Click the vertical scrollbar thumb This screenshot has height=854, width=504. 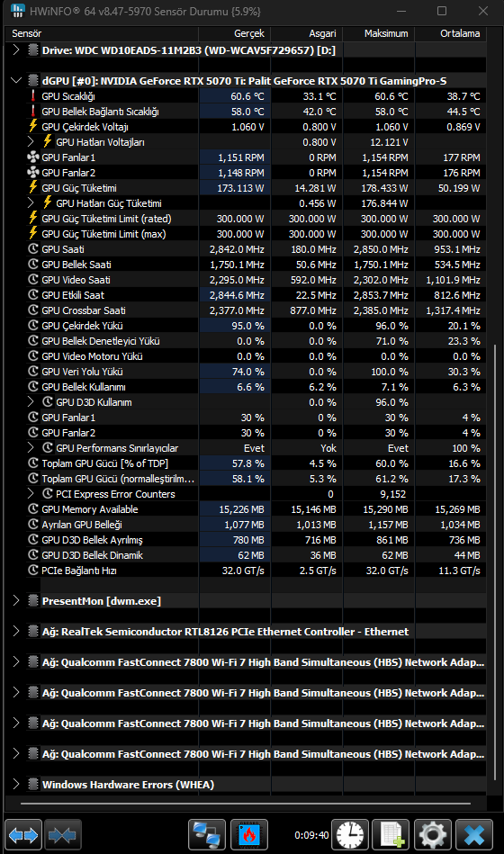(495, 562)
